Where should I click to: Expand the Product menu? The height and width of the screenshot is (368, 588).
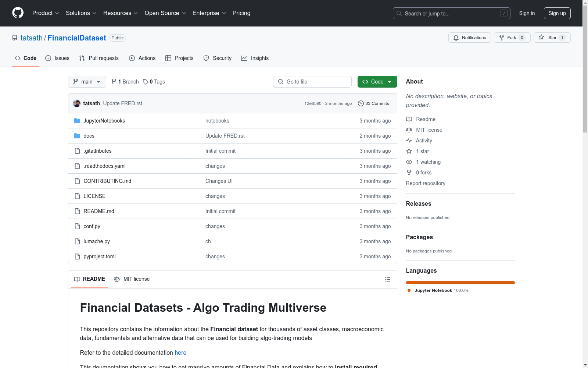46,13
